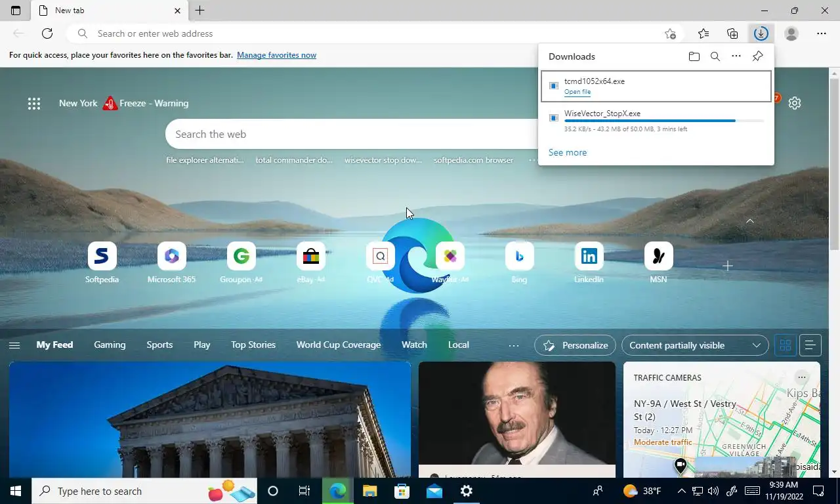Open page settings gear icon
Screen dimensions: 840x504
click(795, 103)
